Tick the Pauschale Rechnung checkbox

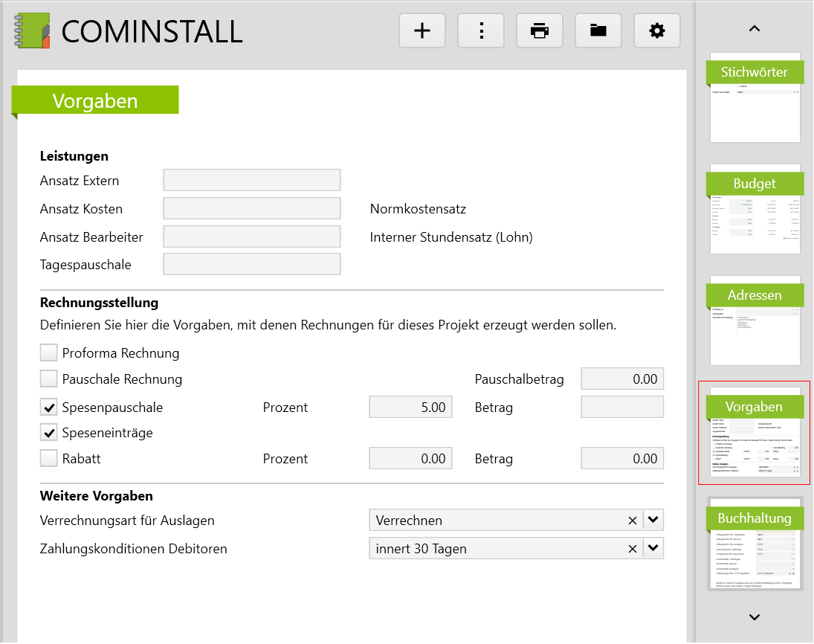click(x=49, y=379)
